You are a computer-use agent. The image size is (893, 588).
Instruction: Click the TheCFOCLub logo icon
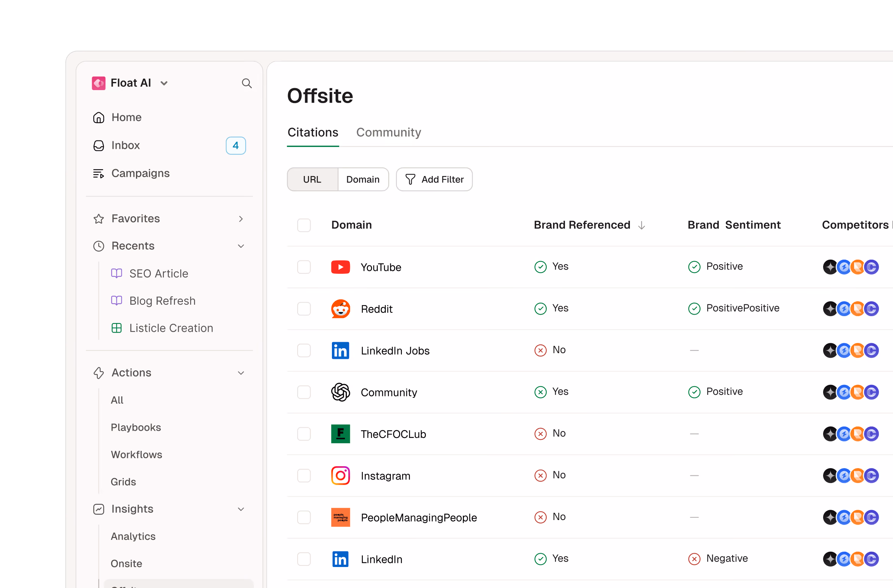coord(340,434)
